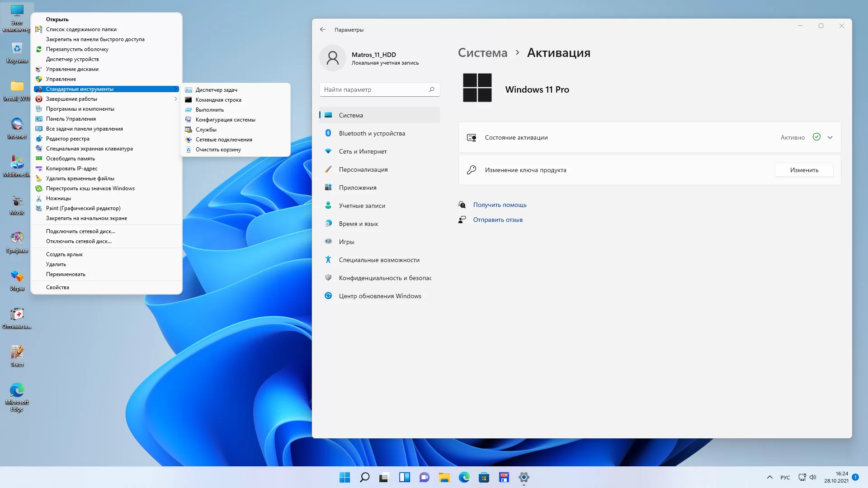Open the Widgets taskbar icon
The width and height of the screenshot is (868, 488).
(x=404, y=477)
